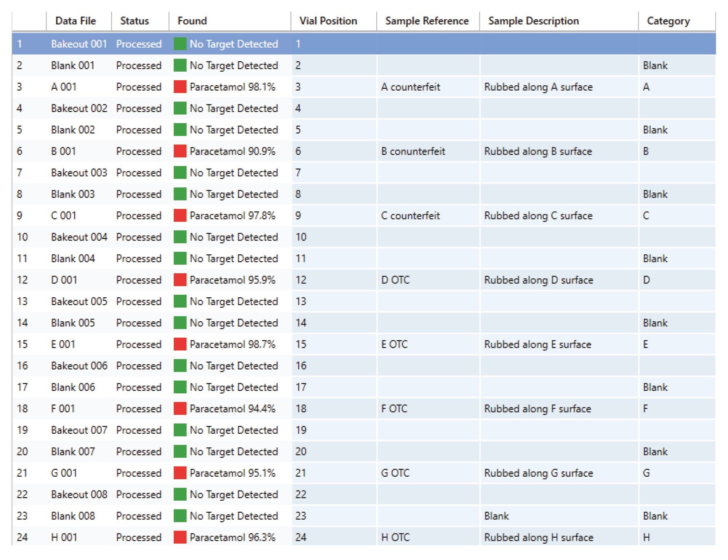This screenshot has width=728, height=560.
Task: Click red status square for C 001
Action: [x=180, y=215]
